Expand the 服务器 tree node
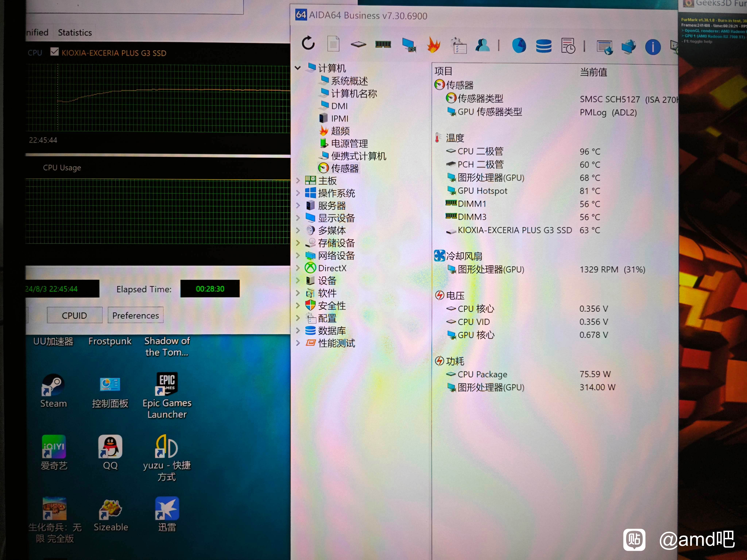 298,206
